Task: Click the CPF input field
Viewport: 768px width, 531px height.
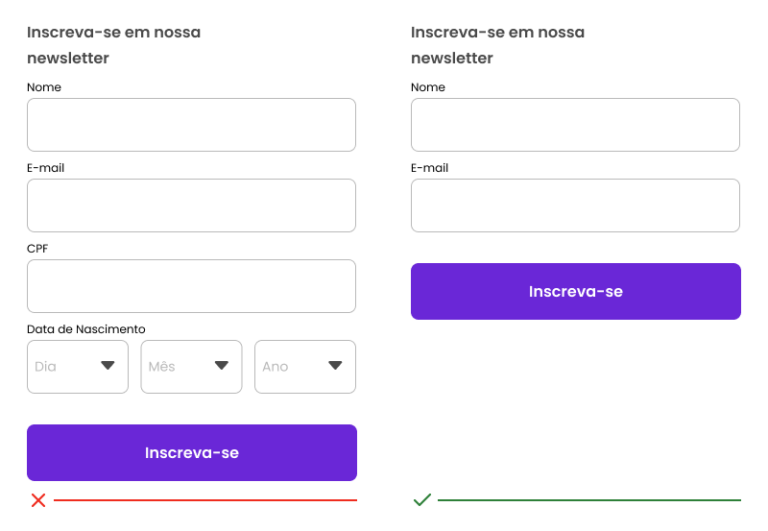Action: click(x=191, y=286)
